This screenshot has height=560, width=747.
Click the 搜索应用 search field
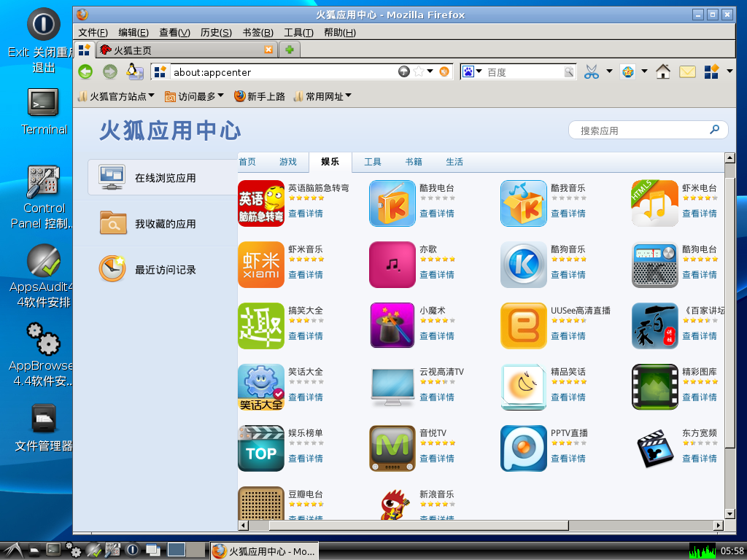[648, 130]
